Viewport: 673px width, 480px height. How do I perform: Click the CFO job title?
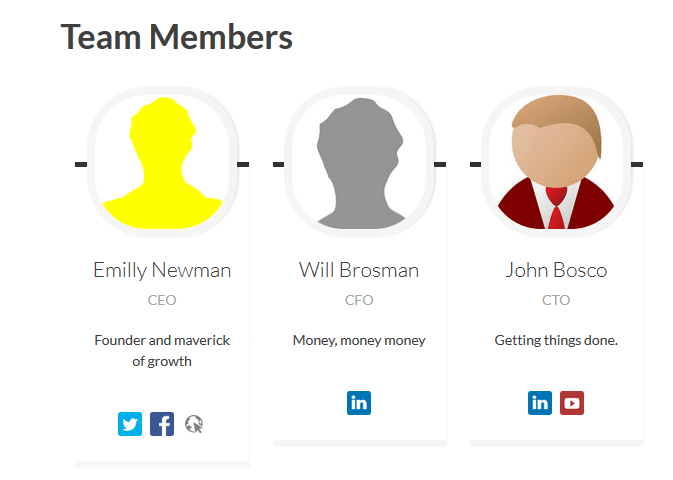359,300
